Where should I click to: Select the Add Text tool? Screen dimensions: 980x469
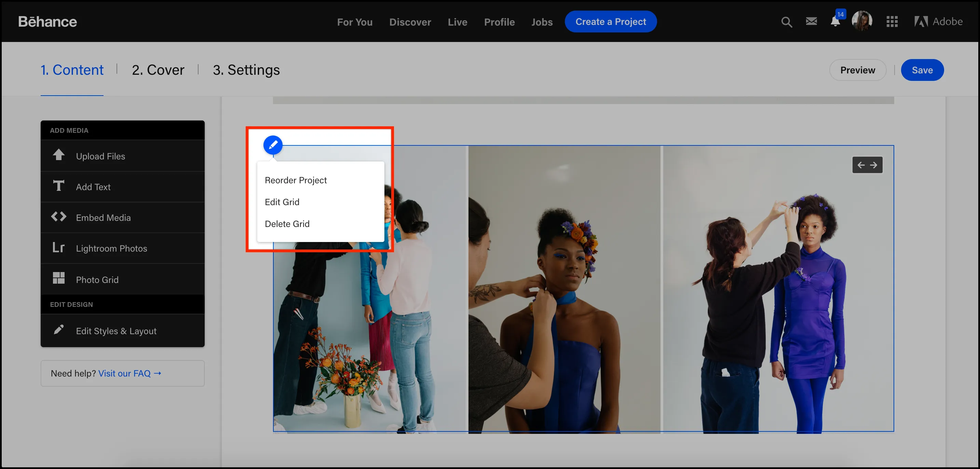click(122, 187)
